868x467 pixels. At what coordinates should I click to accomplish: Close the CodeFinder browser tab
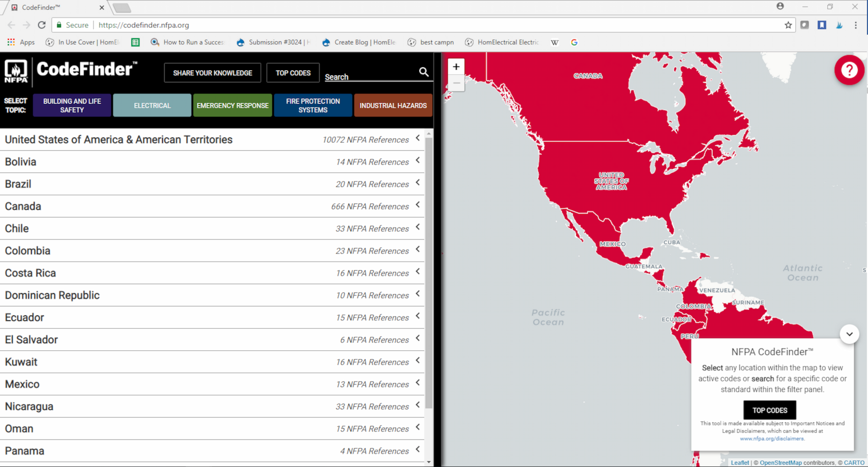(x=102, y=8)
